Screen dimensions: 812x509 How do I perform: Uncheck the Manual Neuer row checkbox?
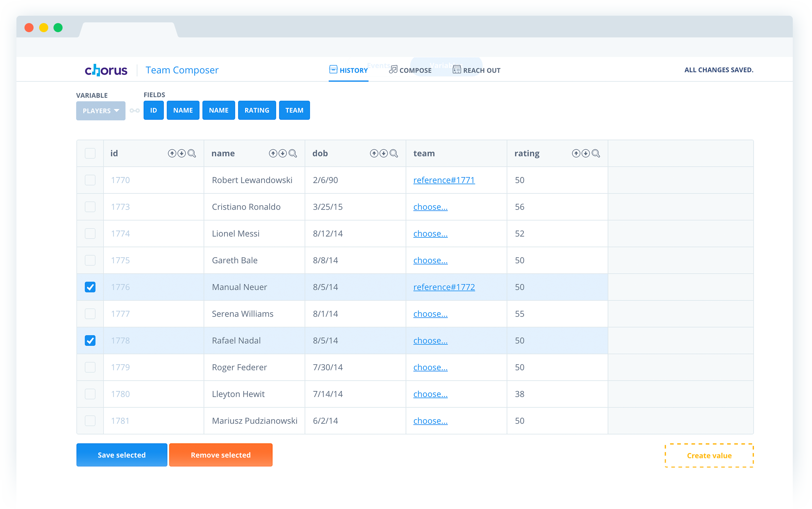(90, 287)
